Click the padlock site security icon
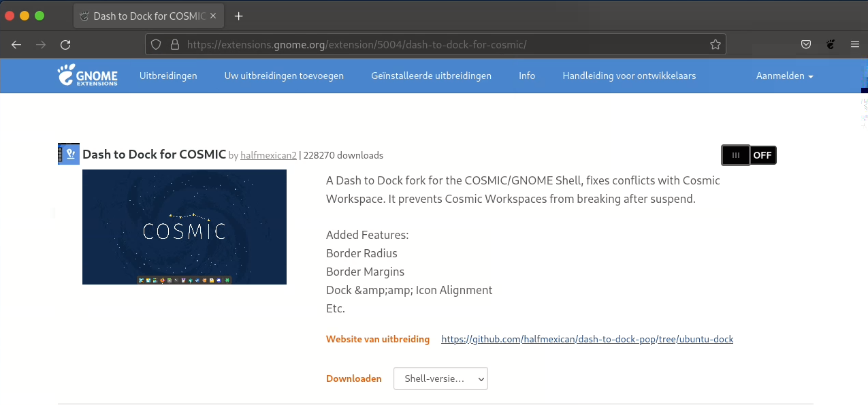 pos(174,44)
